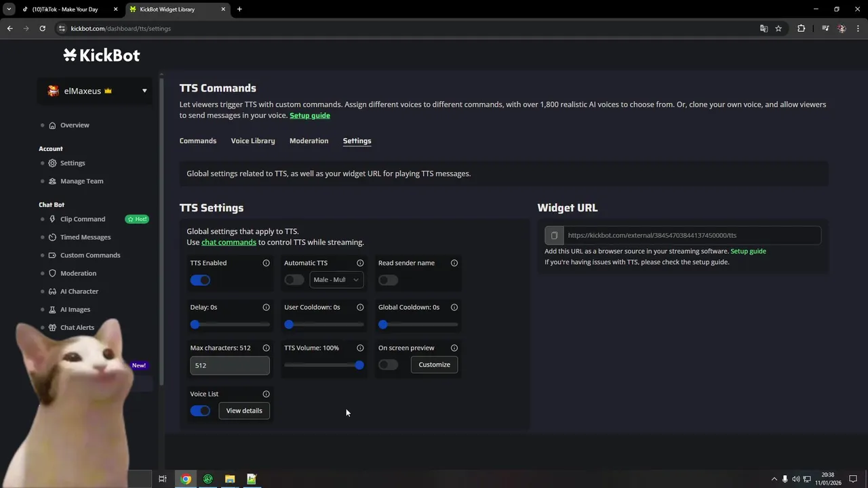Viewport: 868px width, 488px height.
Task: Expand the elMaxeus account dropdown
Action: point(144,91)
